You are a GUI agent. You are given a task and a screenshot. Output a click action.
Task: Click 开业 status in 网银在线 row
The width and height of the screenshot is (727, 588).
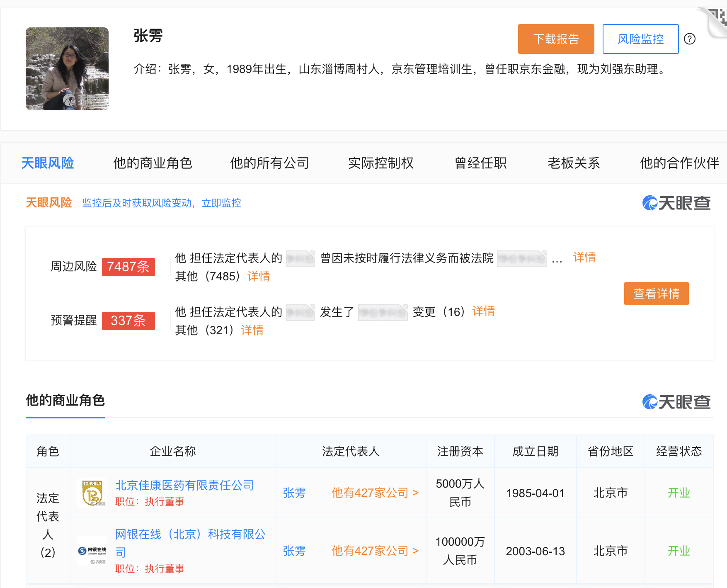pyautogui.click(x=679, y=551)
